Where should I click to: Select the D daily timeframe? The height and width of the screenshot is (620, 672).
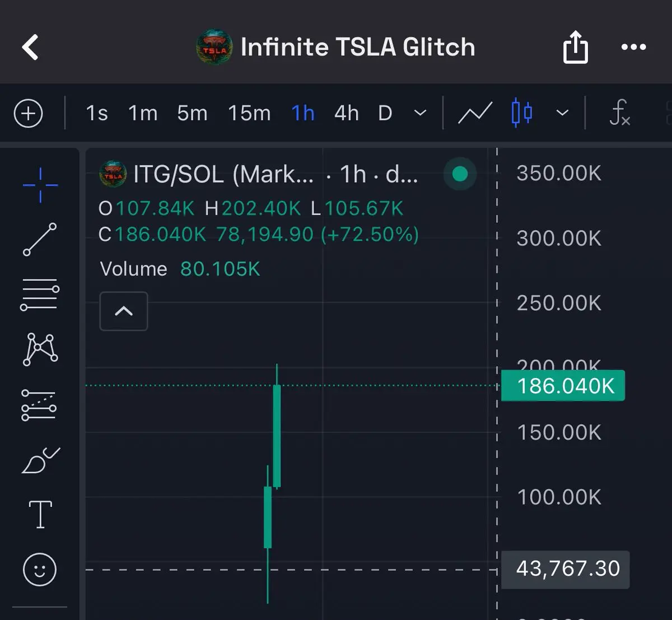(385, 114)
